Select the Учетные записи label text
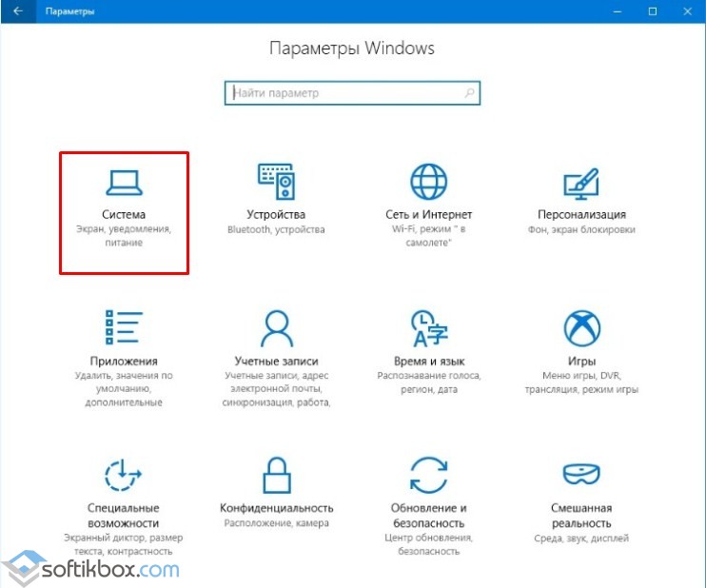Image resolution: width=706 pixels, height=588 pixels. pyautogui.click(x=276, y=362)
